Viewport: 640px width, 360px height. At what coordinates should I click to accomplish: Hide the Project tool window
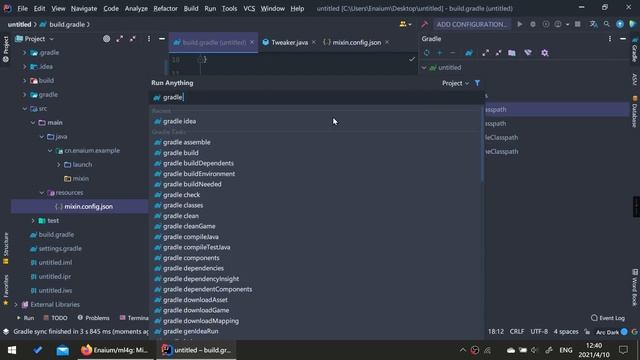pos(162,39)
